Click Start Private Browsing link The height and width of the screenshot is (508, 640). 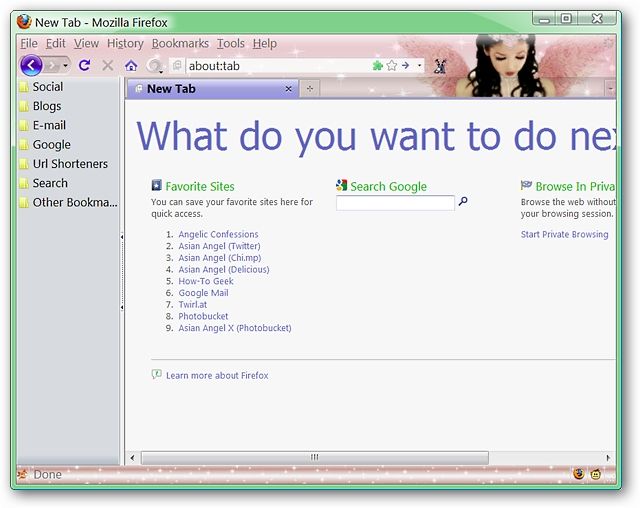564,234
